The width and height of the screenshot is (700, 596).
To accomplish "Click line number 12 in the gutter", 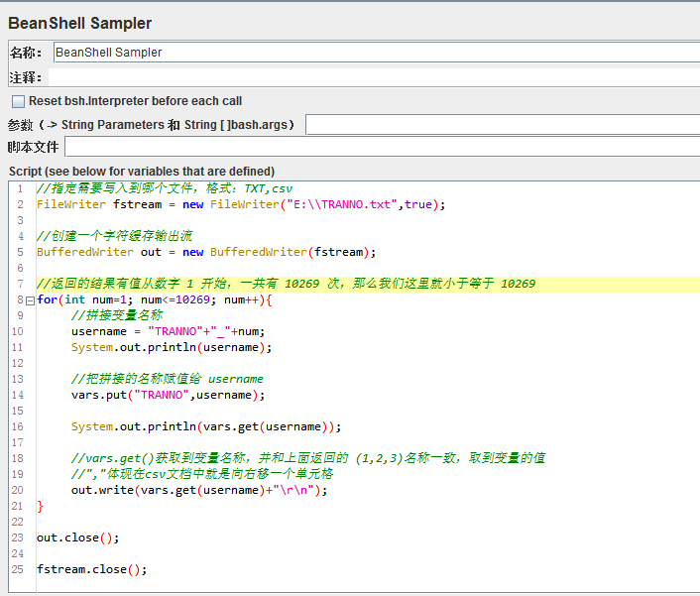I will pyautogui.click(x=18, y=363).
